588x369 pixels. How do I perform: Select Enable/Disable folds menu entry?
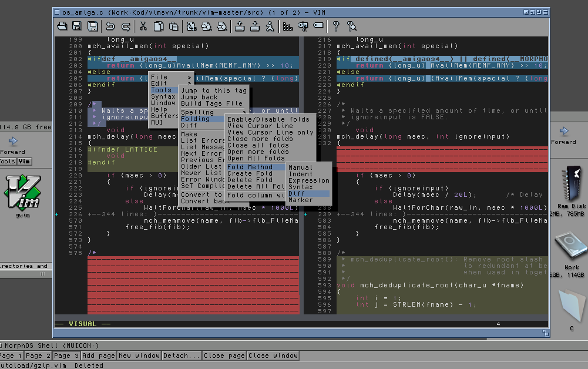coord(268,119)
